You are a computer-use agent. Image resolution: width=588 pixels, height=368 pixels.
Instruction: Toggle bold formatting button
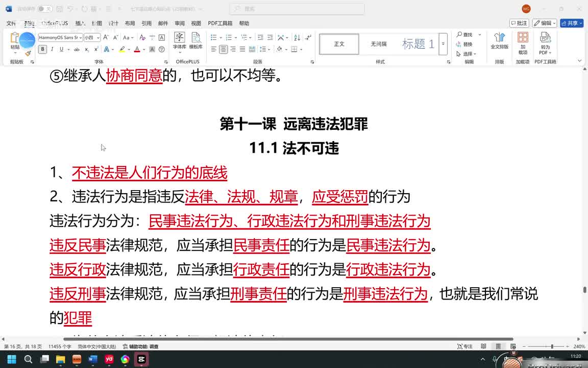42,49
